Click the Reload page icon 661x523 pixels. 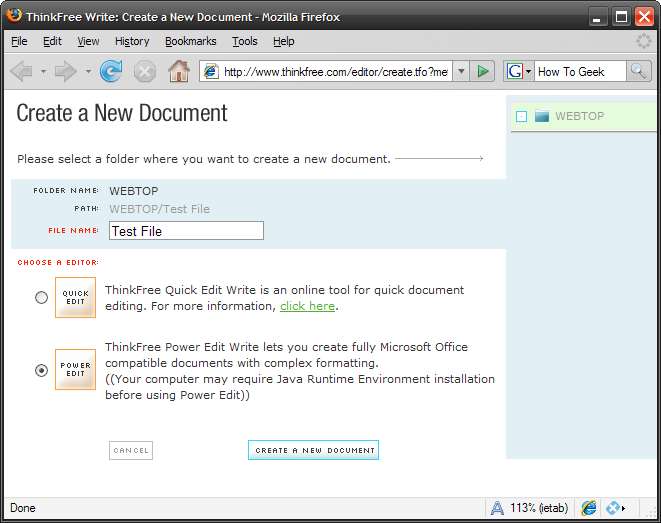coord(111,71)
